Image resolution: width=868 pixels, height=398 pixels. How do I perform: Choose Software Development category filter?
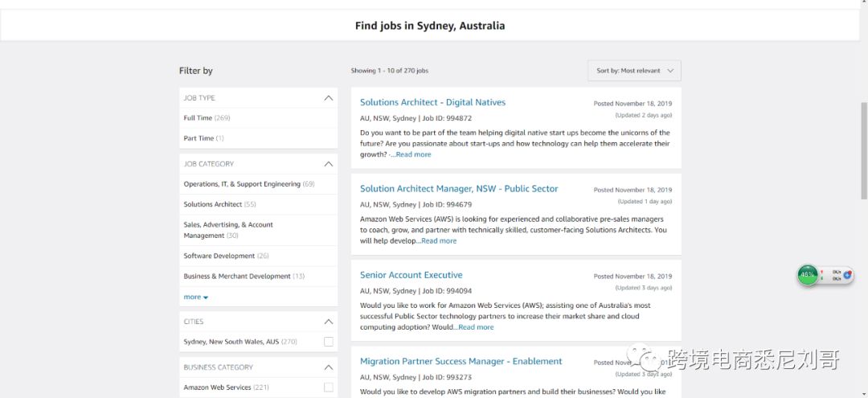pos(219,256)
